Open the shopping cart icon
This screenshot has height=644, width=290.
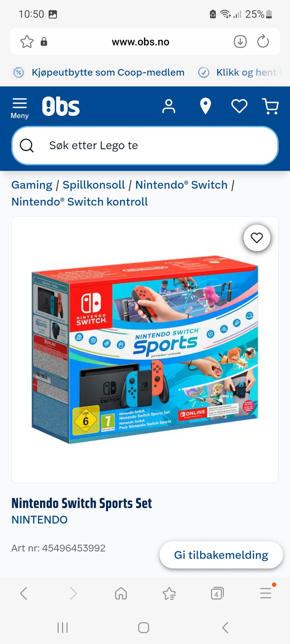pos(270,106)
